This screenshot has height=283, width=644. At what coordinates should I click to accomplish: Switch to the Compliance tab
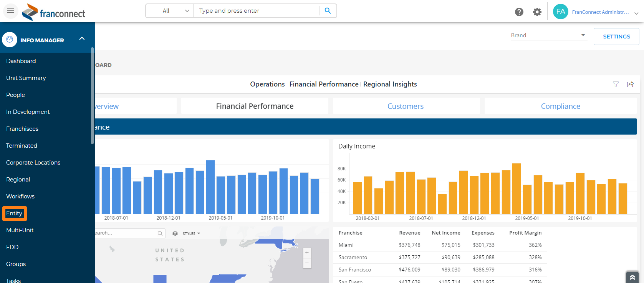tap(560, 106)
